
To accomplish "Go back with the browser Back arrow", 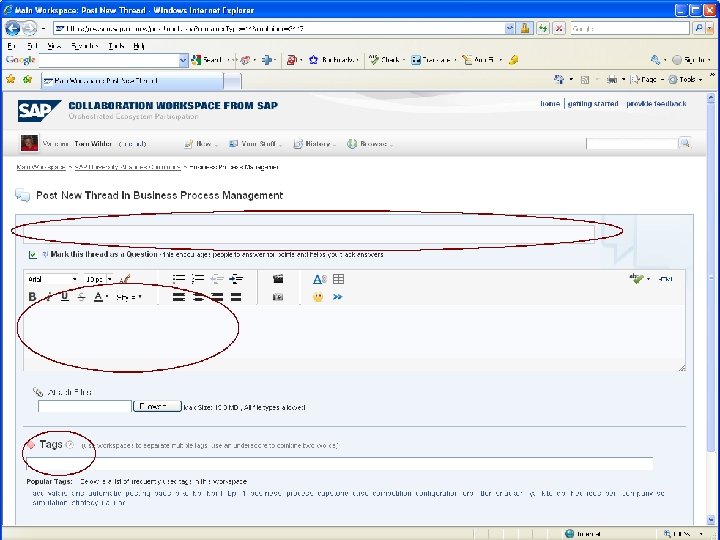I will pyautogui.click(x=12, y=28).
